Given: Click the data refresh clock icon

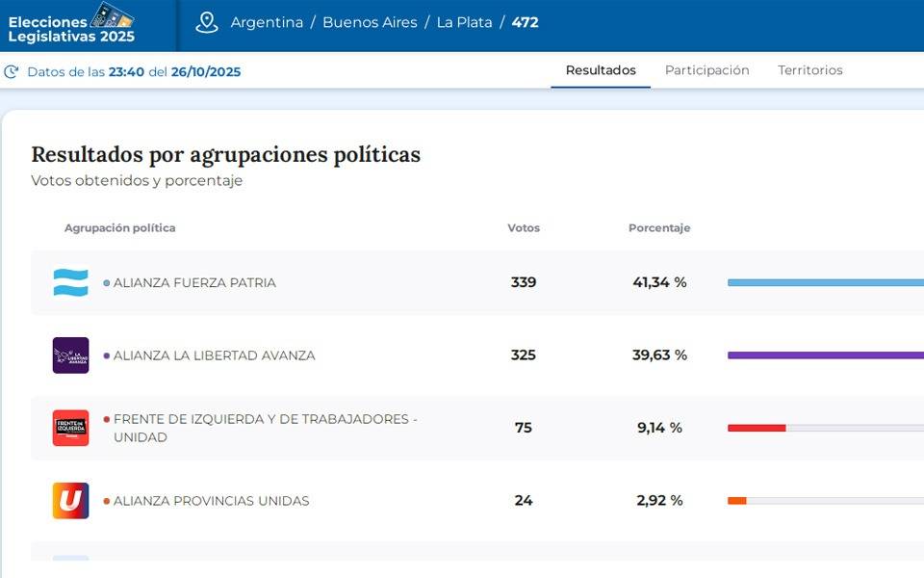Looking at the screenshot, I should (12, 72).
